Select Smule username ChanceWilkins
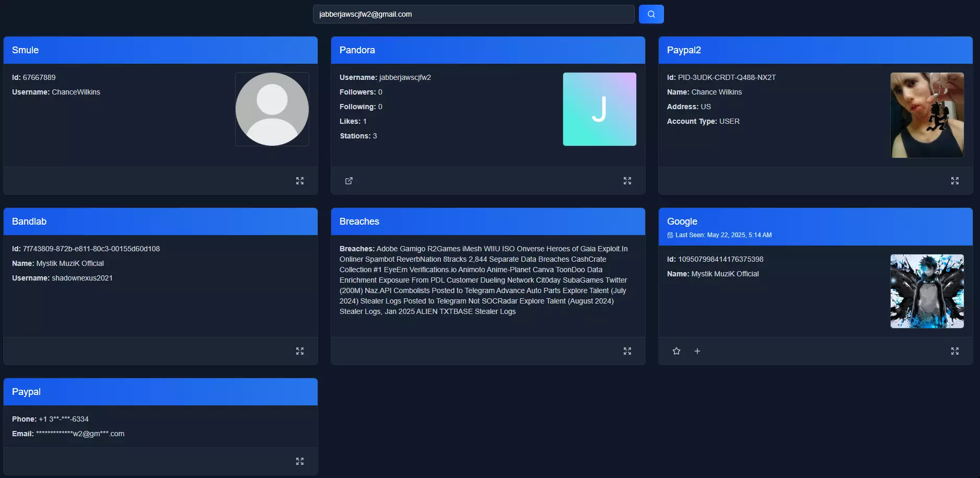980x478 pixels. click(76, 92)
